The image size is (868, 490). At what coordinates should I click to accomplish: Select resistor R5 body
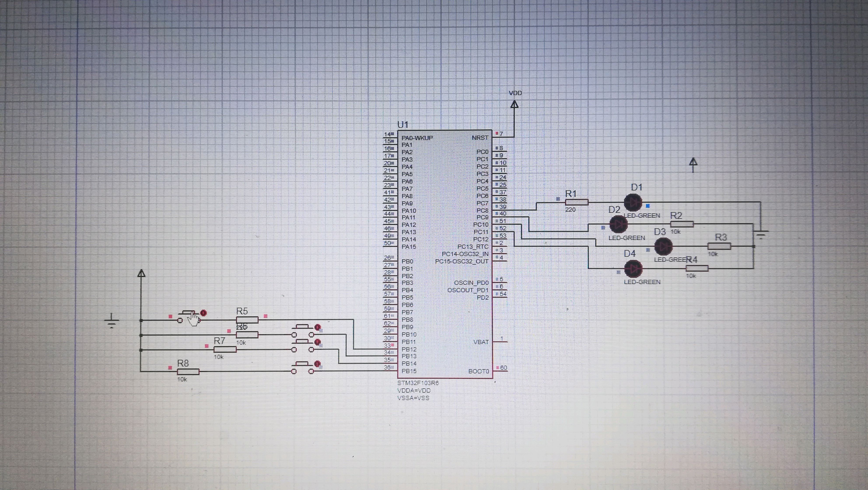(247, 320)
